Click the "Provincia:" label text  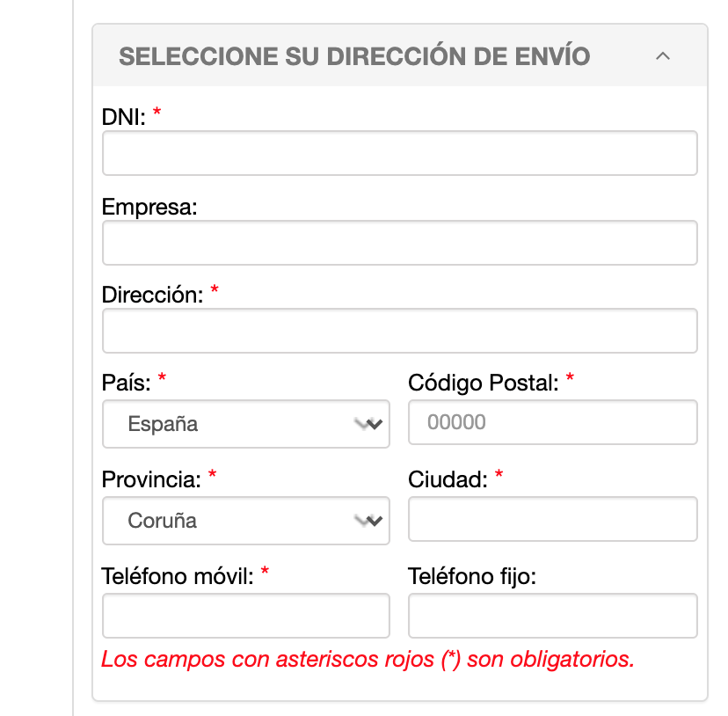151,479
